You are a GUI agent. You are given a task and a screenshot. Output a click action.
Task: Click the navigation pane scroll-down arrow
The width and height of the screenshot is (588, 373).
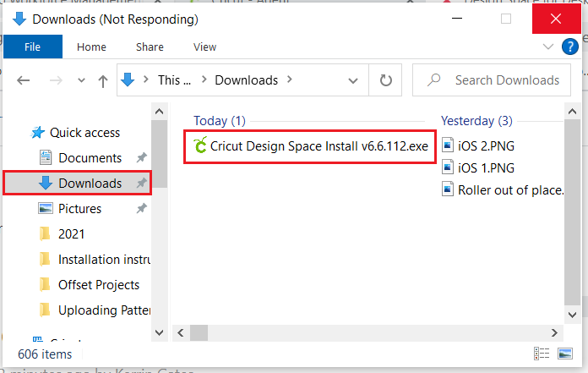(159, 332)
